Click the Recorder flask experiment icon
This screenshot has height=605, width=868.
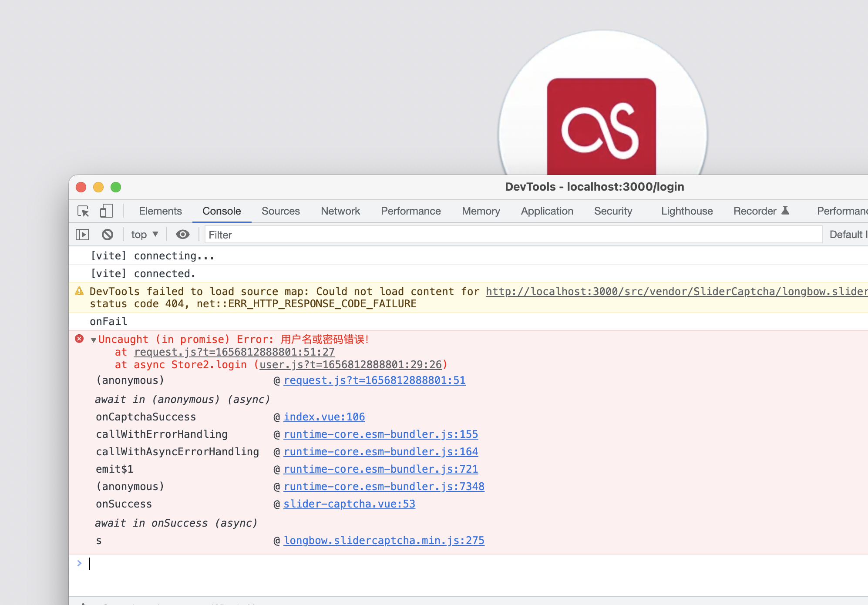(785, 210)
